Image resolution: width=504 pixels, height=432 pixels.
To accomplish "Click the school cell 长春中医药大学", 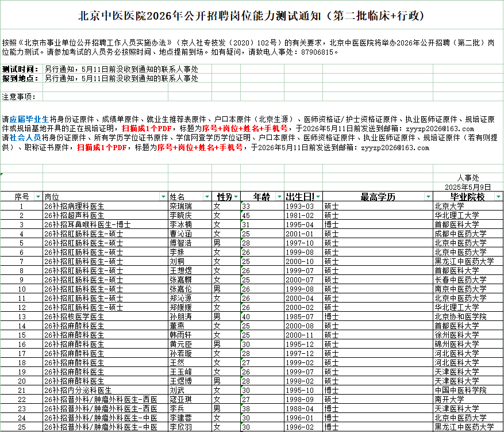I will (468, 280).
